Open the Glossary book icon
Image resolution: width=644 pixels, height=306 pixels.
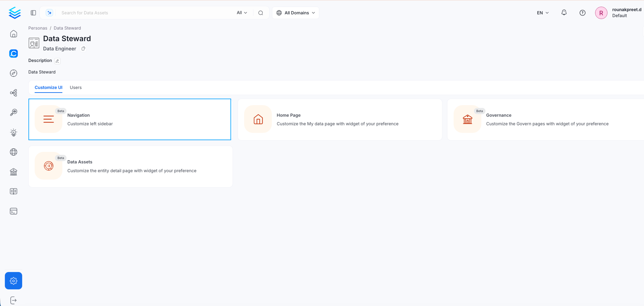point(13,191)
